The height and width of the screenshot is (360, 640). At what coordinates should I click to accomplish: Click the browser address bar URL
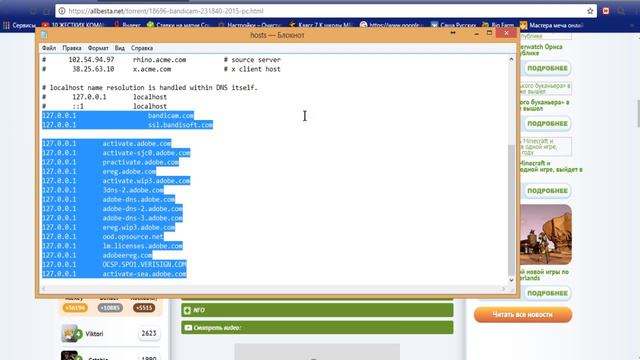click(x=166, y=11)
